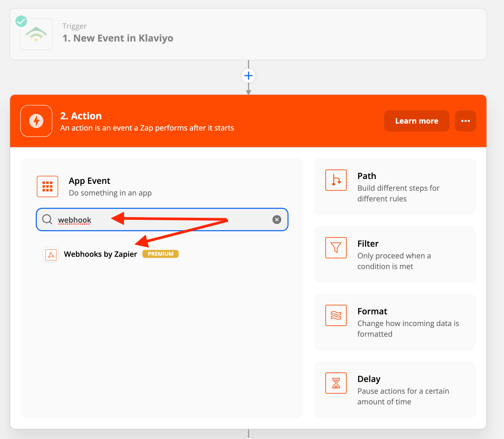Screen dimensions: 504x439
Task: Focus the webhook search field
Action: pyautogui.click(x=162, y=220)
